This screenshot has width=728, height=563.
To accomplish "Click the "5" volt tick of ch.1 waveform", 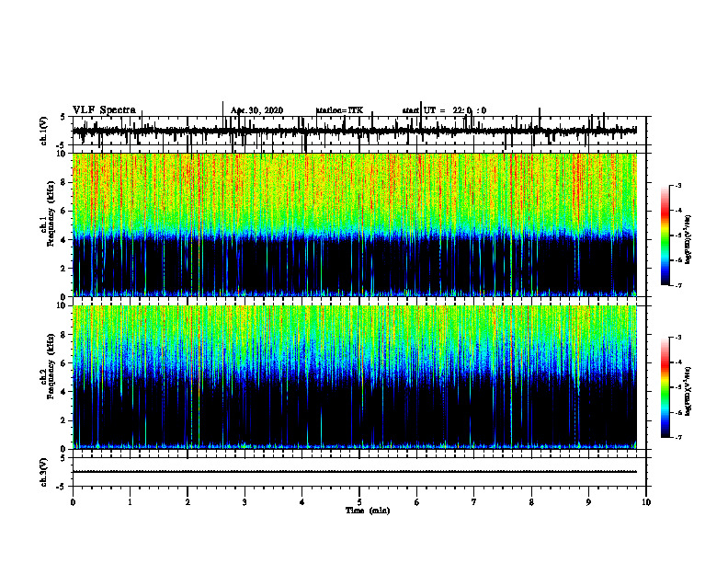I will tap(63, 118).
